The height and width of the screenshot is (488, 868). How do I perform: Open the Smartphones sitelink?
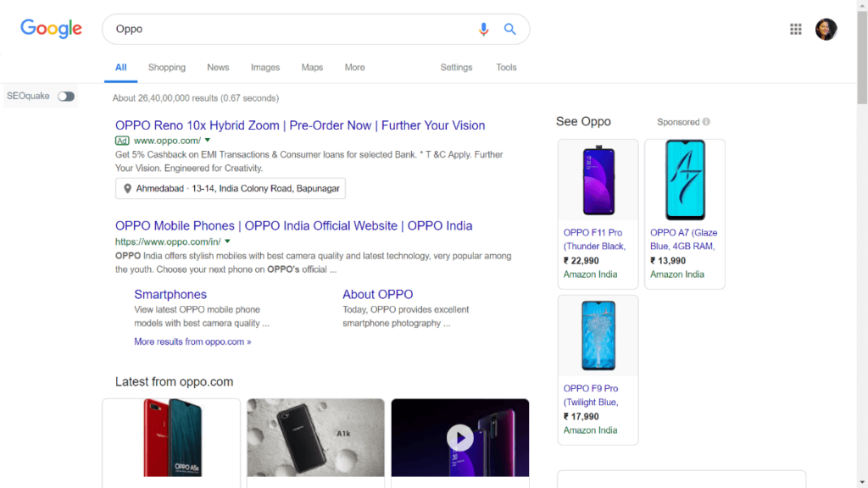170,294
